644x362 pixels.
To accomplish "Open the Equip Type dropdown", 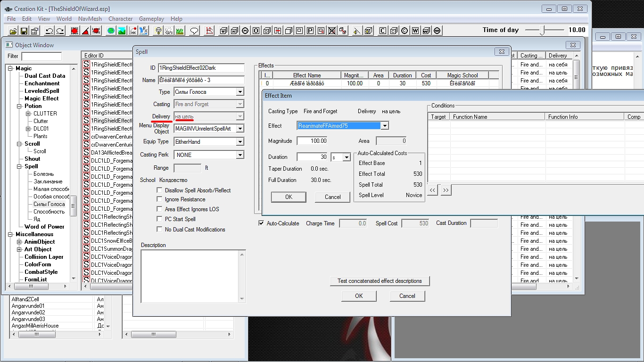I will [x=240, y=142].
